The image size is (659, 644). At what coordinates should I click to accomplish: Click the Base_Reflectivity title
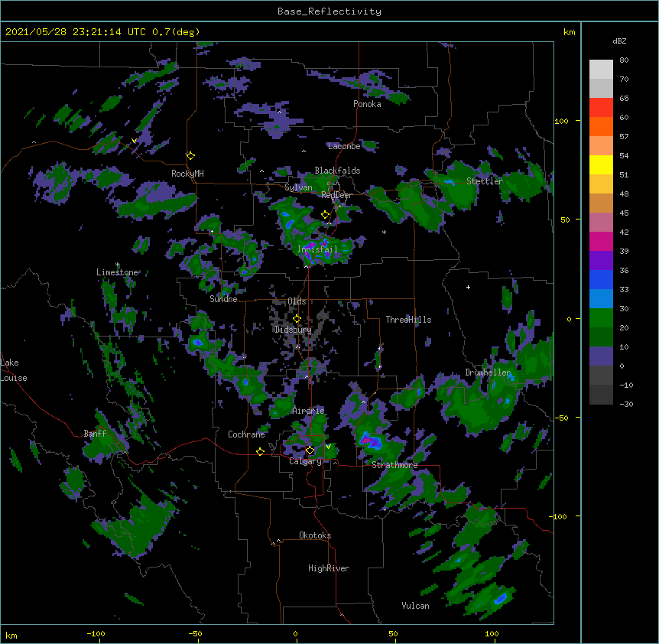coord(329,11)
